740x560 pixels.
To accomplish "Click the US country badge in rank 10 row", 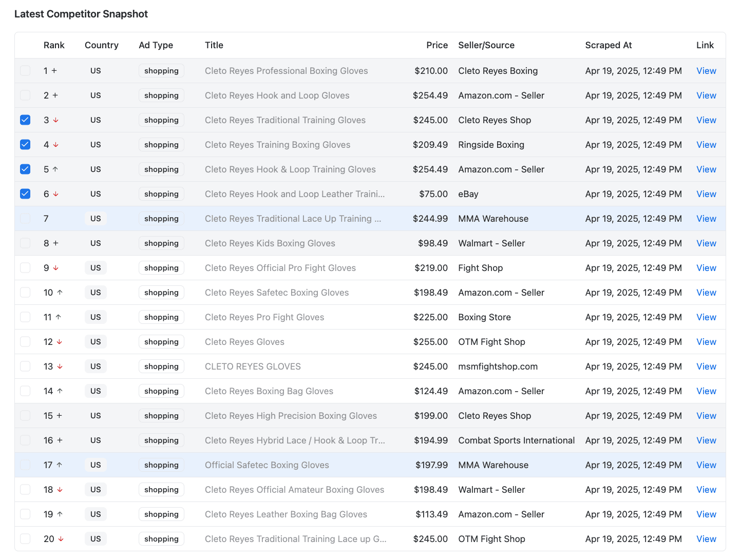I will tap(96, 293).
